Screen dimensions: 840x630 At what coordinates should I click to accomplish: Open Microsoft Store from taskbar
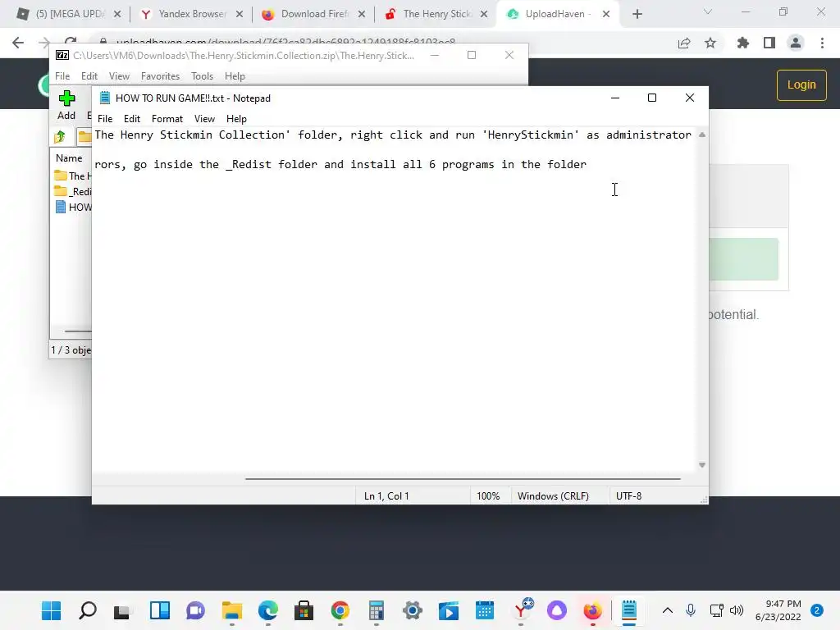tap(304, 610)
